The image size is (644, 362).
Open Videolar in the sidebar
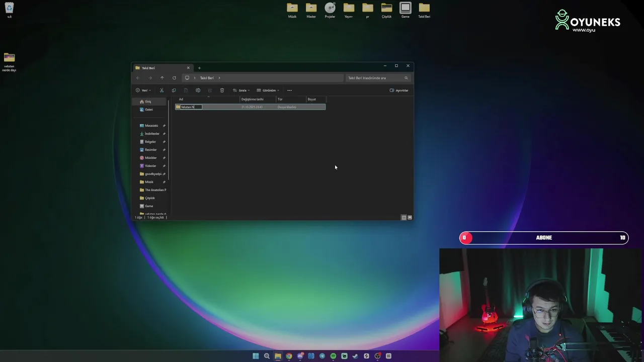[150, 166]
